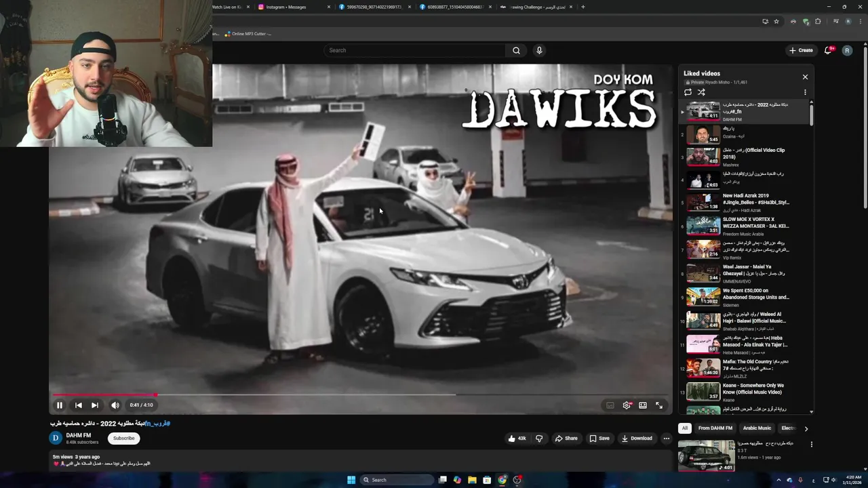868x488 pixels.
Task: Open the 4:01 recommended video thumbnail
Action: [x=706, y=456]
